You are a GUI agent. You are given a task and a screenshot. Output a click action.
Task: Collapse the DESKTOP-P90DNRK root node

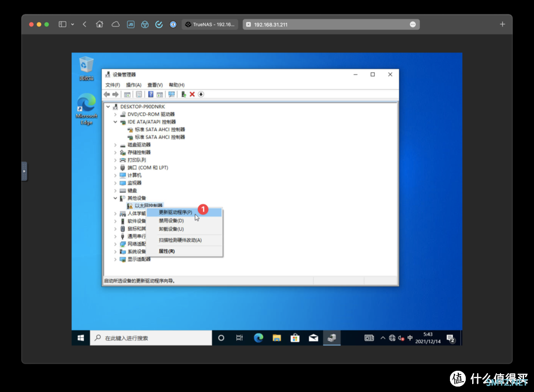108,107
